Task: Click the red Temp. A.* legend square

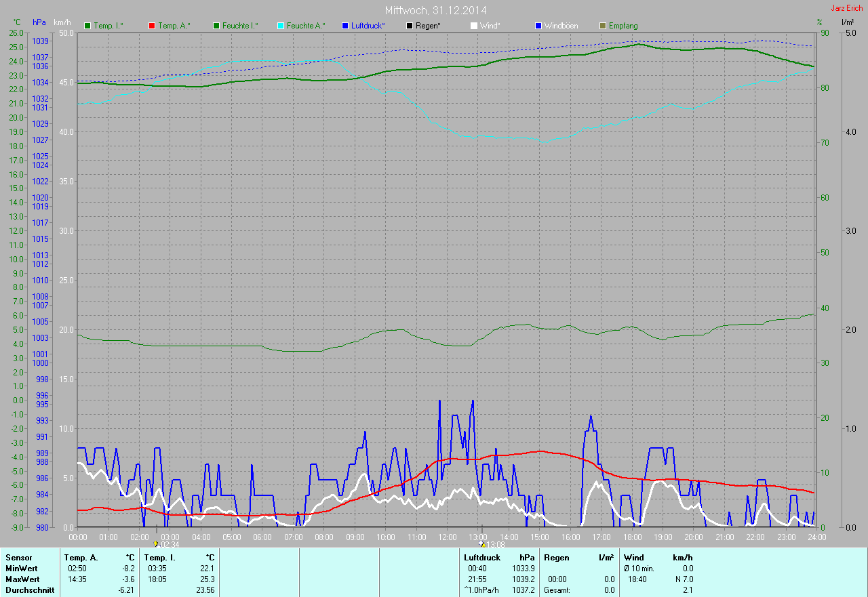Action: point(152,26)
